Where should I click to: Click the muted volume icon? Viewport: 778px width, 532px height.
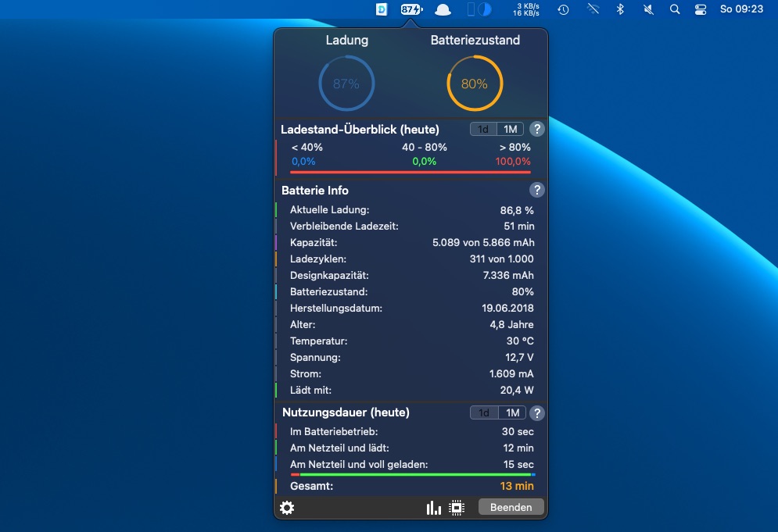pyautogui.click(x=648, y=9)
